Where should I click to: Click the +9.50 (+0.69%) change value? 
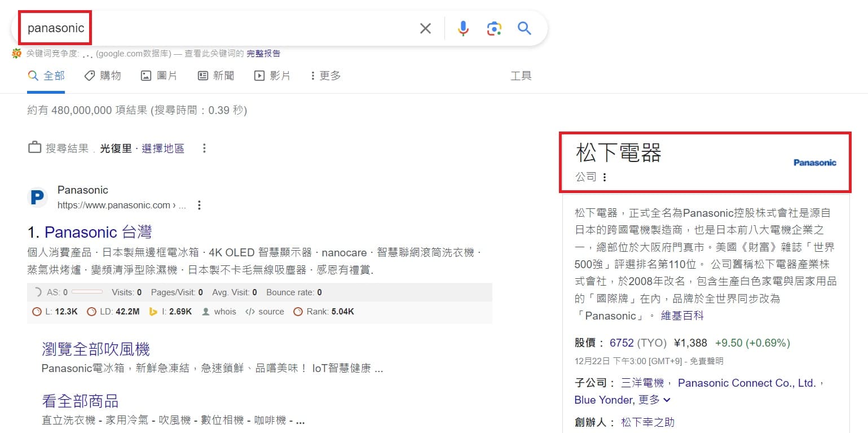(x=752, y=343)
